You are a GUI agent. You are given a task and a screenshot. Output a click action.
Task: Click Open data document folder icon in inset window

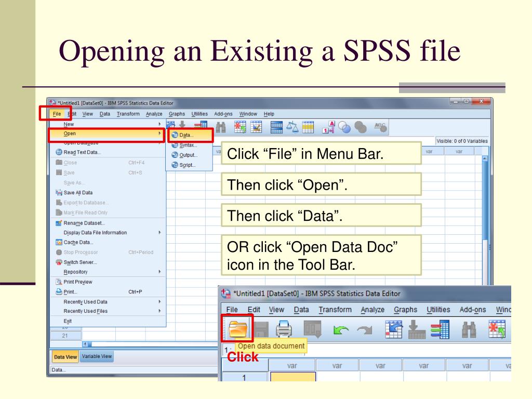pyautogui.click(x=238, y=329)
